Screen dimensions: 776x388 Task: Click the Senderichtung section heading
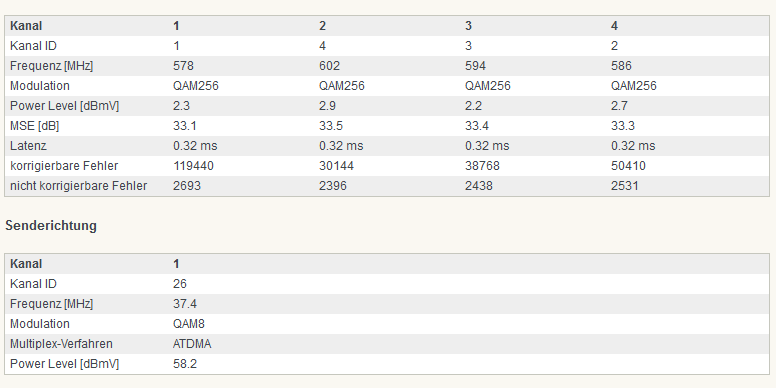click(51, 226)
